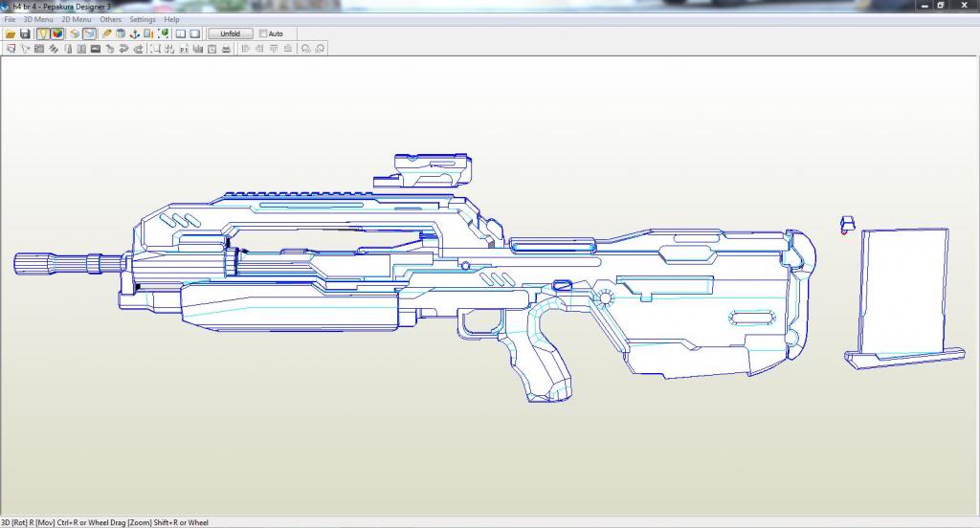Screen dimensions: 980x528
Task: Open the 2D Menu
Action: (77, 19)
